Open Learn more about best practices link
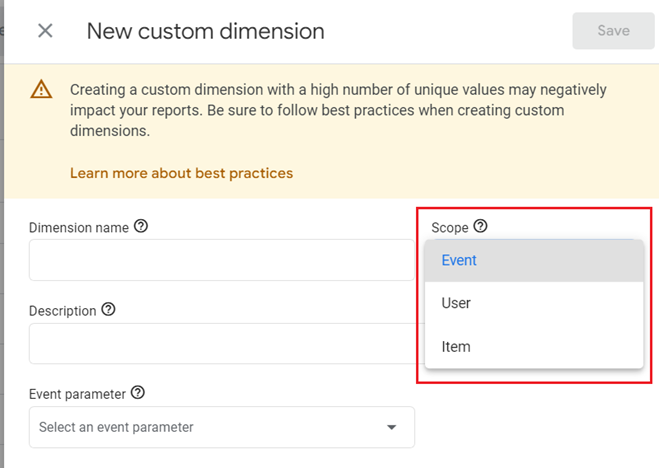Screen dimensions: 659x468 [181, 173]
